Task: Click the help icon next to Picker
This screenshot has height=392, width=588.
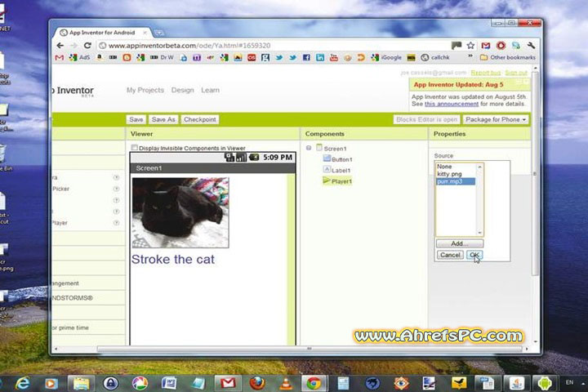Action: click(x=116, y=189)
